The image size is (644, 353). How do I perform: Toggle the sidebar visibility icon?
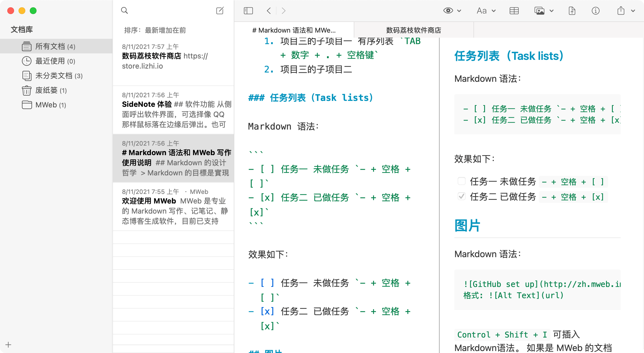(x=248, y=10)
